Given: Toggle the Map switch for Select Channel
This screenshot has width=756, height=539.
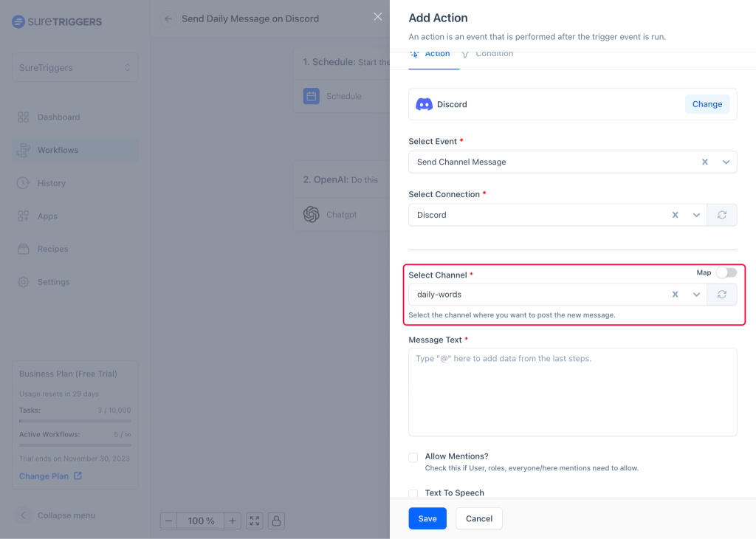Looking at the screenshot, I should (x=726, y=272).
